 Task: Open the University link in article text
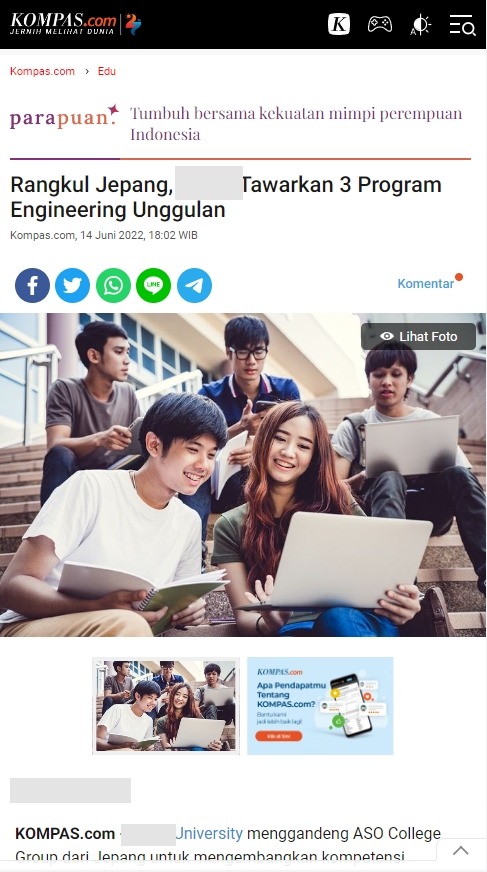pos(209,834)
